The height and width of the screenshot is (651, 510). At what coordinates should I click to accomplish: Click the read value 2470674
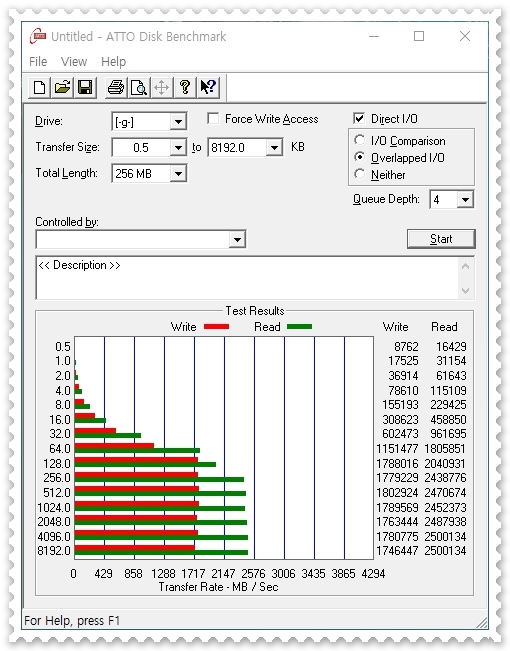point(445,493)
